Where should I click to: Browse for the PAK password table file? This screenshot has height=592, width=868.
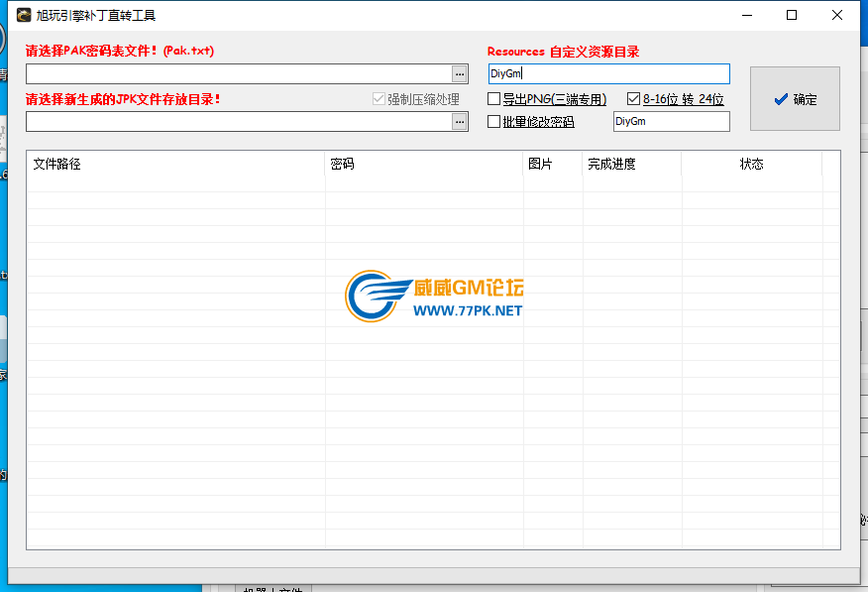tap(459, 74)
